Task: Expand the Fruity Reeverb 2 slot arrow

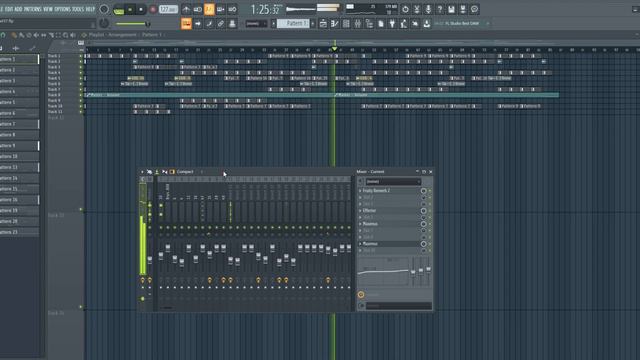Action: coord(360,191)
